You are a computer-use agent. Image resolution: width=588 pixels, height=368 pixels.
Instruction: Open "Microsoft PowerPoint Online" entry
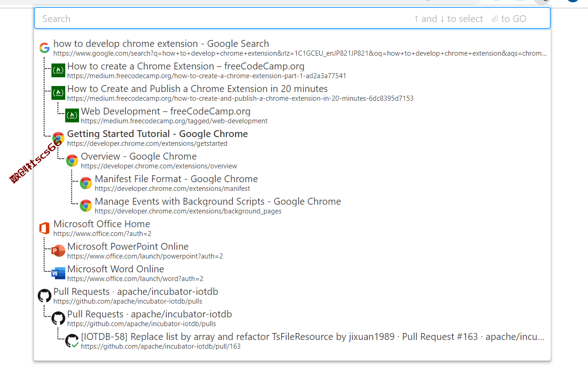click(x=128, y=247)
